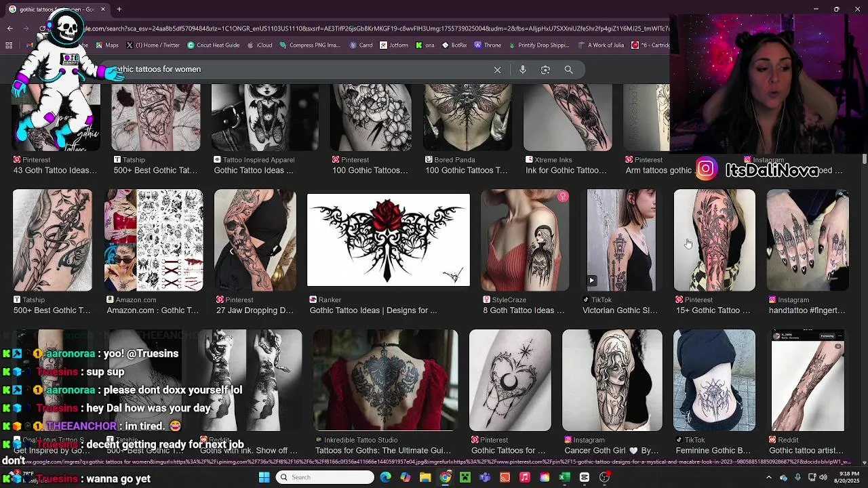Viewport: 868px width, 488px height.
Task: Open the Ranker red rose gothic tattoo image
Action: (388, 240)
